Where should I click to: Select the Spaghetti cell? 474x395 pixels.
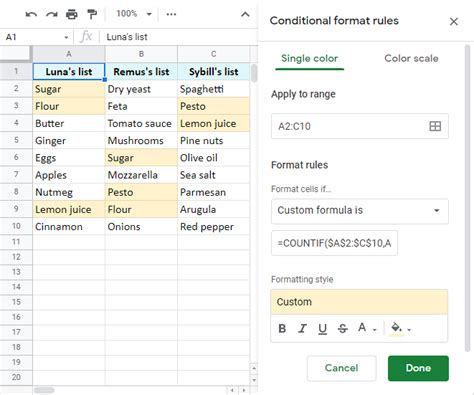pyautogui.click(x=214, y=89)
